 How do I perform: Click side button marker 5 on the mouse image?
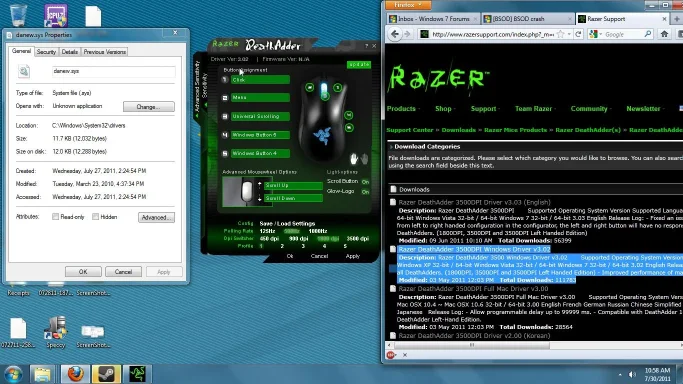(x=349, y=128)
